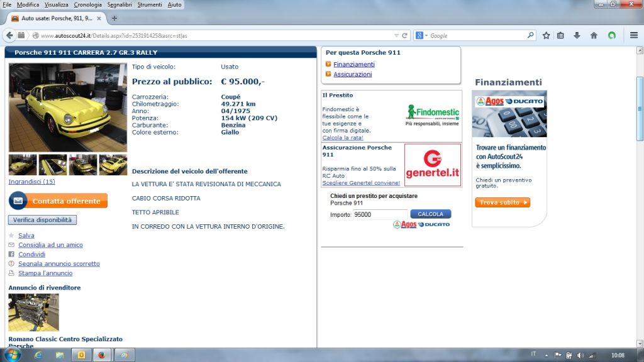Open the Cronologia menu
Image resolution: width=644 pixels, height=362 pixels.
87,5
